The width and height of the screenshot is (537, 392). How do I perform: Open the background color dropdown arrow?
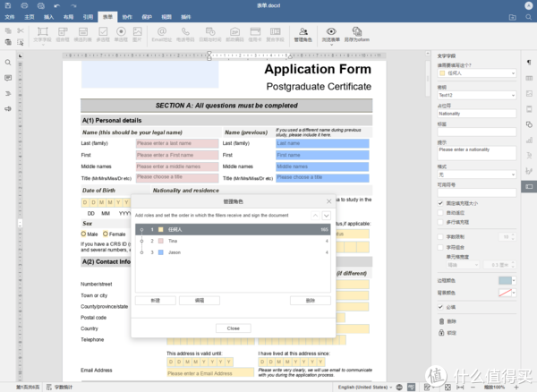(x=514, y=293)
